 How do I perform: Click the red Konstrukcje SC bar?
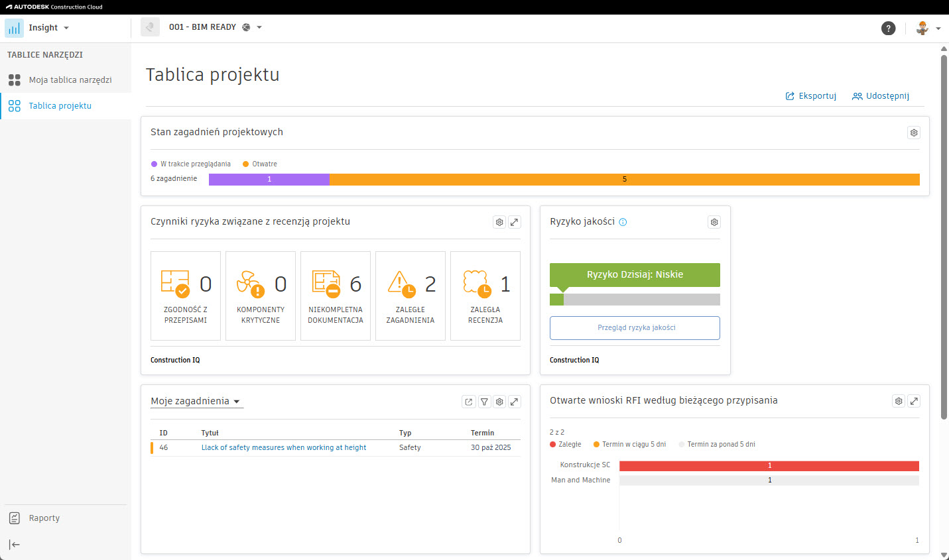(x=769, y=466)
